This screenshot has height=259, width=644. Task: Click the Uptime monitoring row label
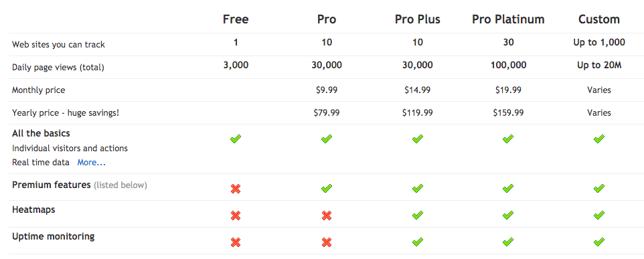coord(54,236)
